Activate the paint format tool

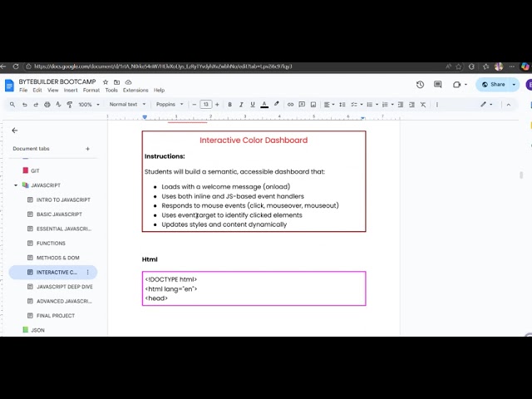click(70, 105)
